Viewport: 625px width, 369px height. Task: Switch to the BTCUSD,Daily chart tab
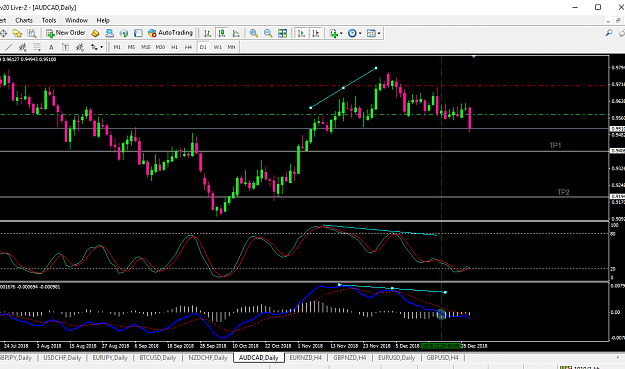pyautogui.click(x=157, y=358)
